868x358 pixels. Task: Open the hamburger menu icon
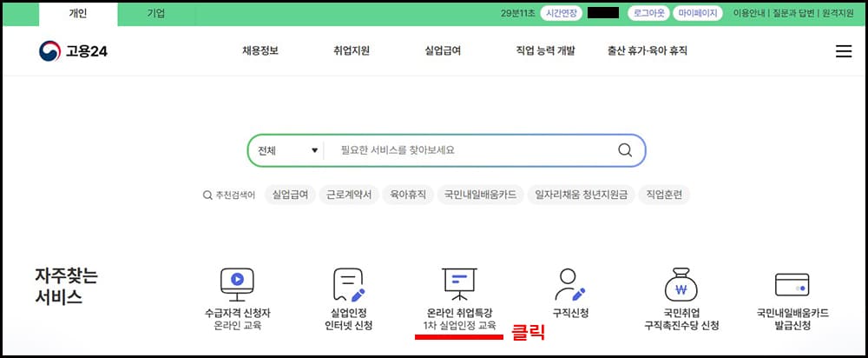(843, 51)
